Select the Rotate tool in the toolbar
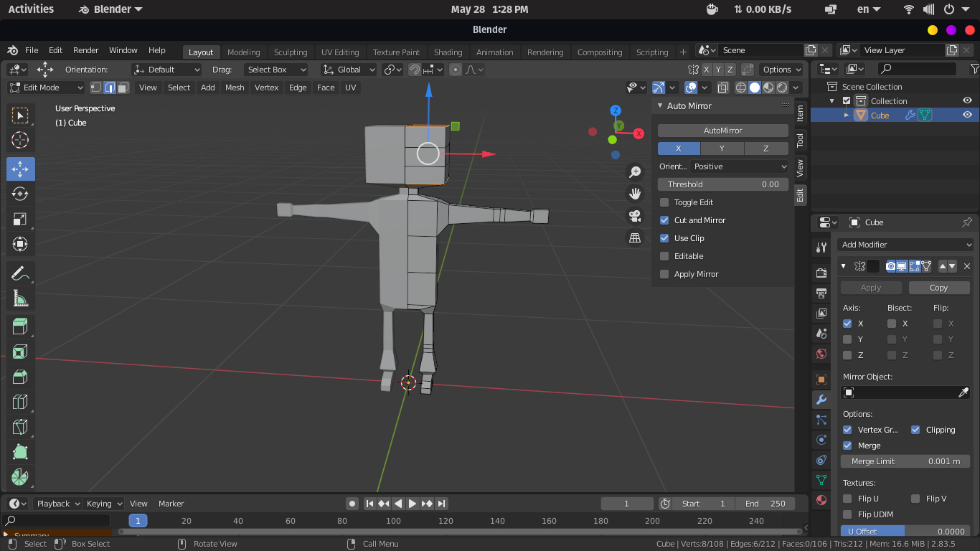Screen dimensions: 980x551 (x=20, y=194)
